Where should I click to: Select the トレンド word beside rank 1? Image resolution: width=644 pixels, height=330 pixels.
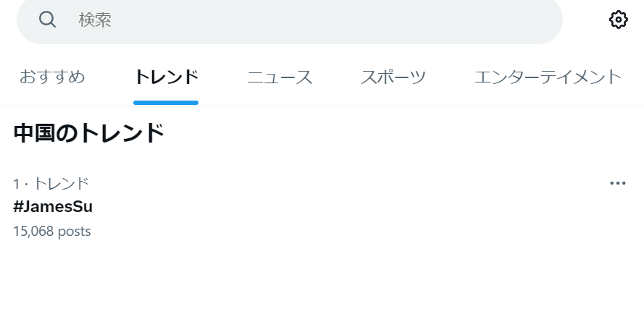pos(61,184)
